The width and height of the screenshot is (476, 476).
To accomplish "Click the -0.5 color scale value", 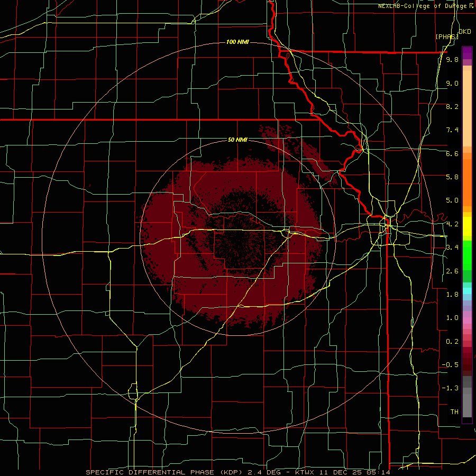I will click(450, 364).
